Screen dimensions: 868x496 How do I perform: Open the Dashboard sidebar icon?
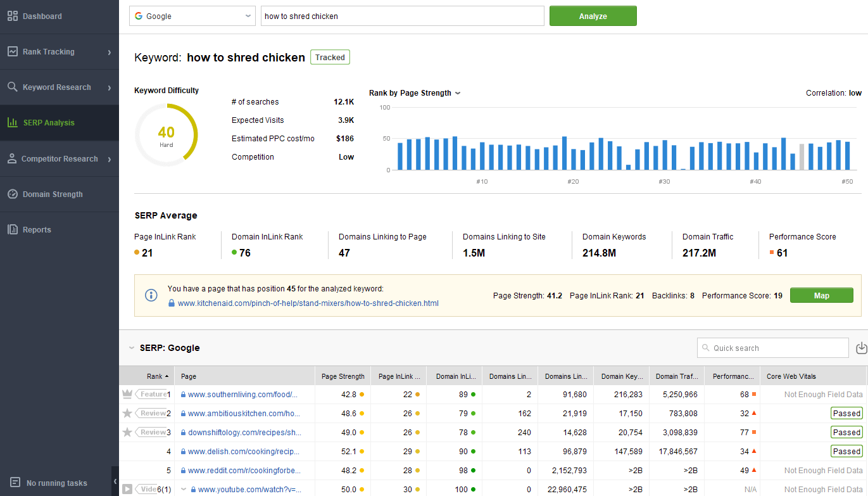tap(13, 16)
